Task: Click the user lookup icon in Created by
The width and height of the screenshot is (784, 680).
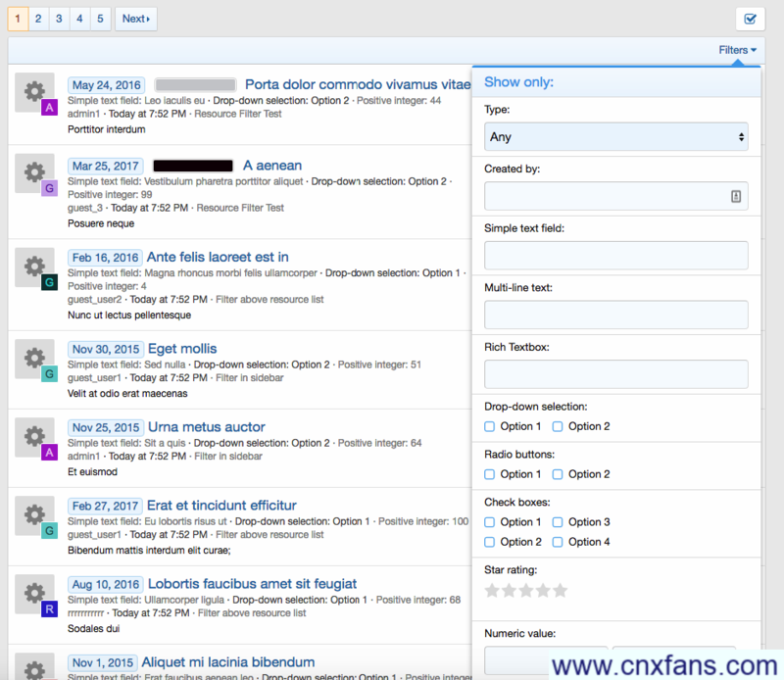Action: (736, 197)
